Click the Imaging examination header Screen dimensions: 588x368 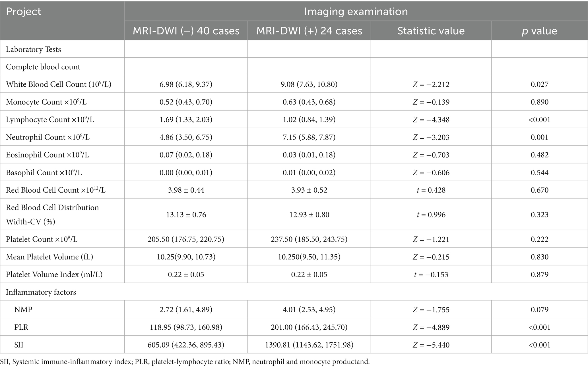pyautogui.click(x=356, y=11)
